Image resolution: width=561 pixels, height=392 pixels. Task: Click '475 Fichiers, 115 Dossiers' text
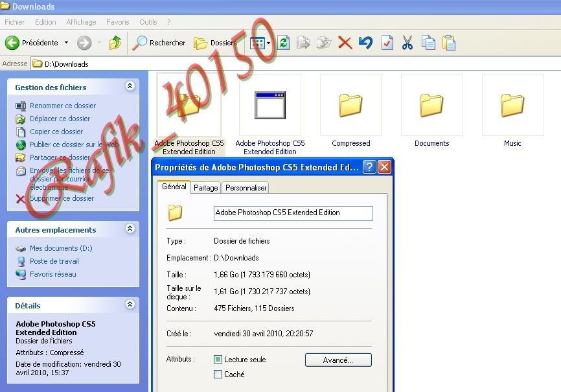254,308
